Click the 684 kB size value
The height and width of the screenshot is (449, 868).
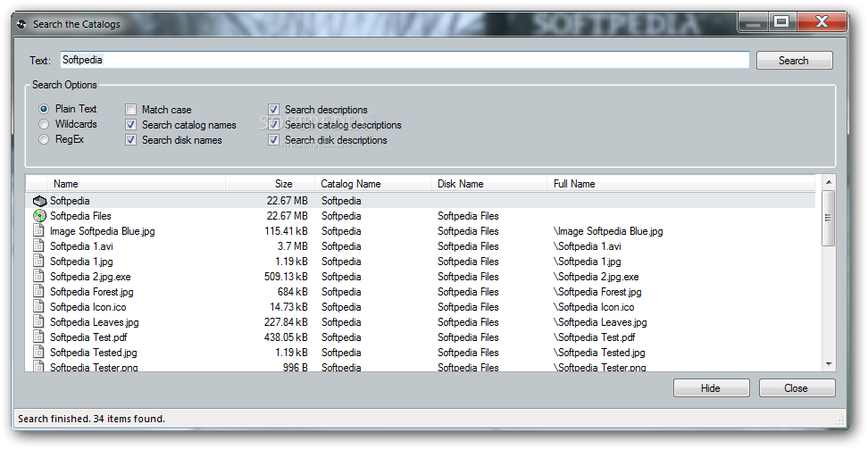point(293,292)
